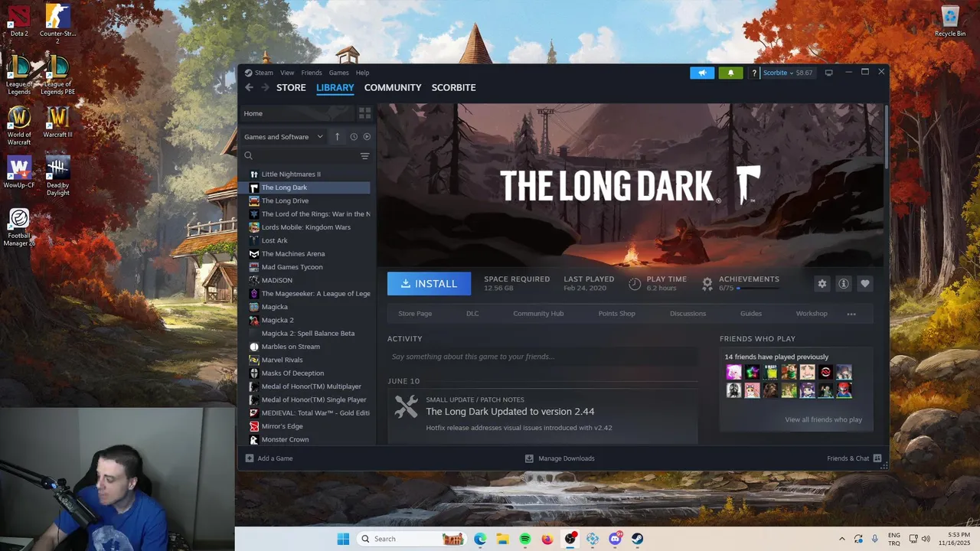The image size is (980, 551).
Task: Open Dead by Daylight desktop shortcut
Action: pyautogui.click(x=57, y=176)
